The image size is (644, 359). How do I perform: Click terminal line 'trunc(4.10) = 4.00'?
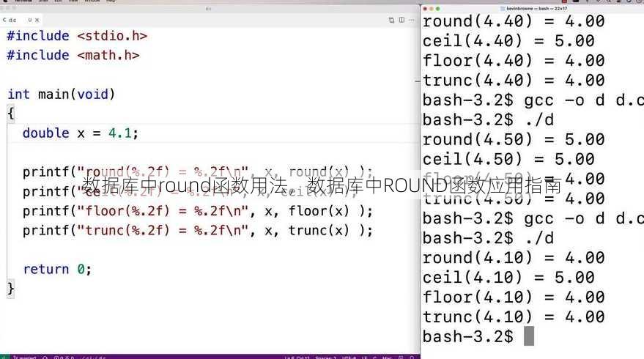pos(514,317)
